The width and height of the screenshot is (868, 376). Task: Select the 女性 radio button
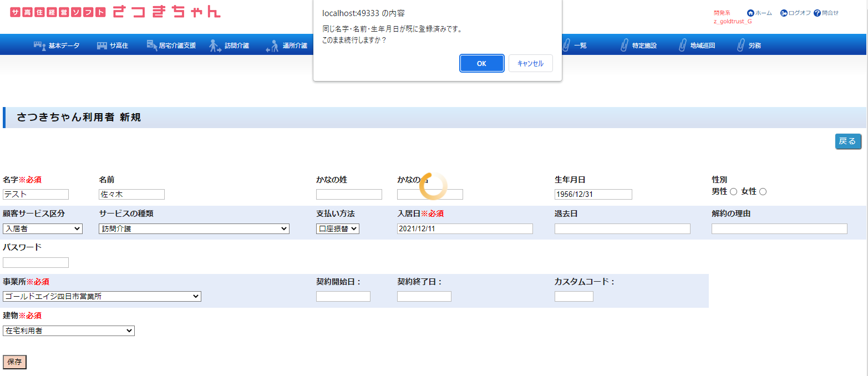[763, 192]
